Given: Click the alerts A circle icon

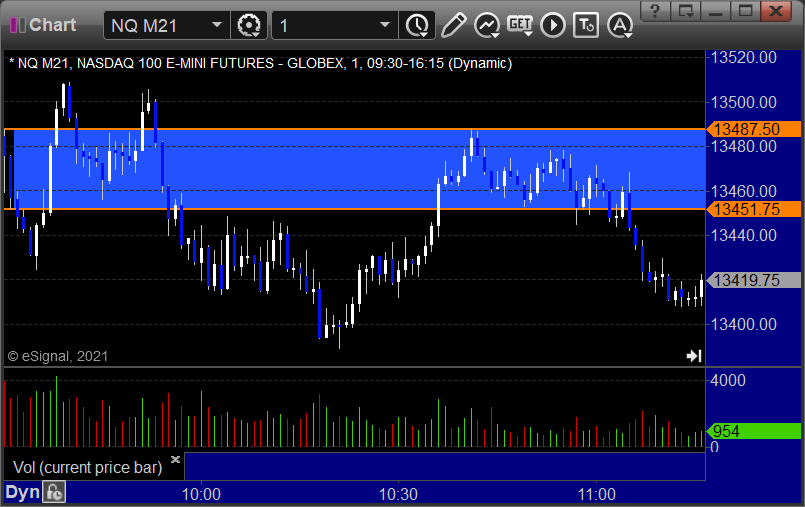Looking at the screenshot, I should coord(620,25).
